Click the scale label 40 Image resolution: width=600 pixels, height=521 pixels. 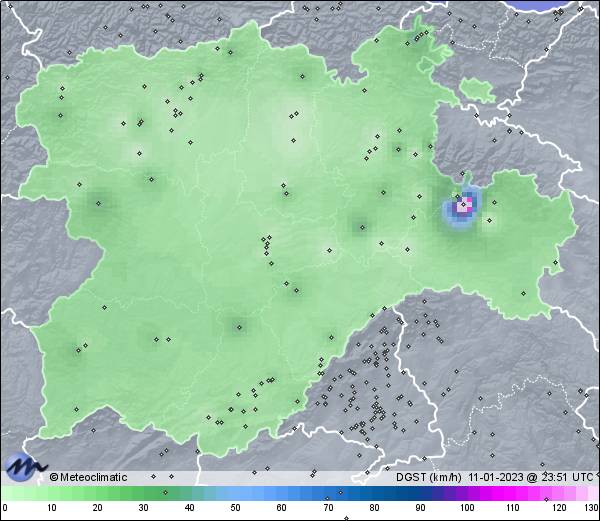click(x=189, y=508)
